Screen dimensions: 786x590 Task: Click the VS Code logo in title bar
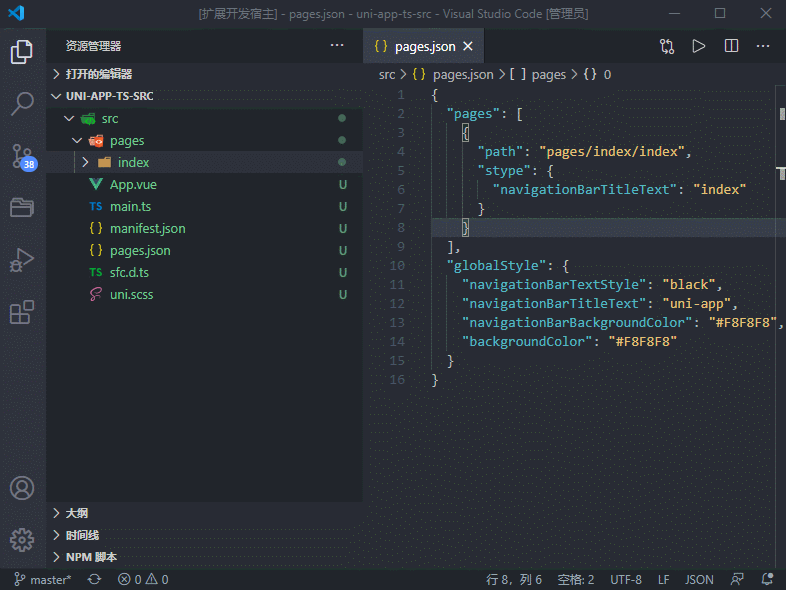pyautogui.click(x=17, y=13)
